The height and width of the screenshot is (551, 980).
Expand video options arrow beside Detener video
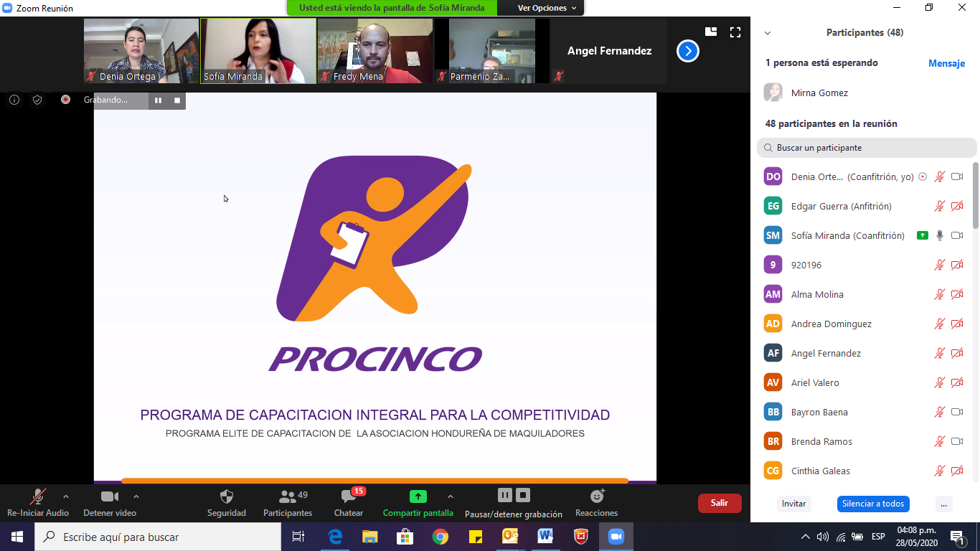click(x=136, y=496)
